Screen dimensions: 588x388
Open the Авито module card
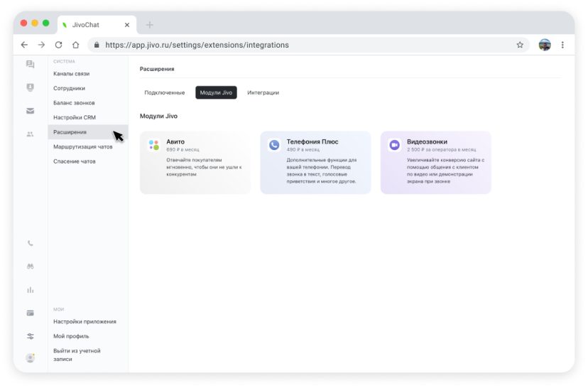[195, 162]
